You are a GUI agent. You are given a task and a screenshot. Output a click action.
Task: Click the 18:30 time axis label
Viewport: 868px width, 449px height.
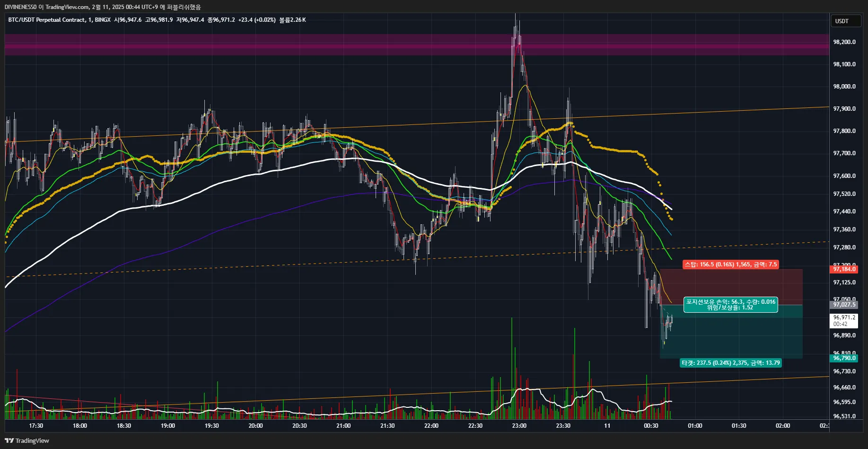124,426
